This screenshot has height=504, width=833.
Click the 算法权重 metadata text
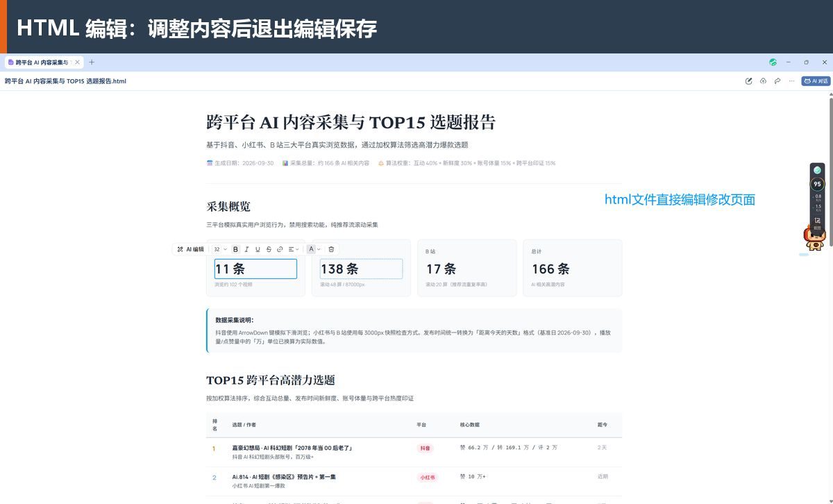pyautogui.click(x=466, y=163)
